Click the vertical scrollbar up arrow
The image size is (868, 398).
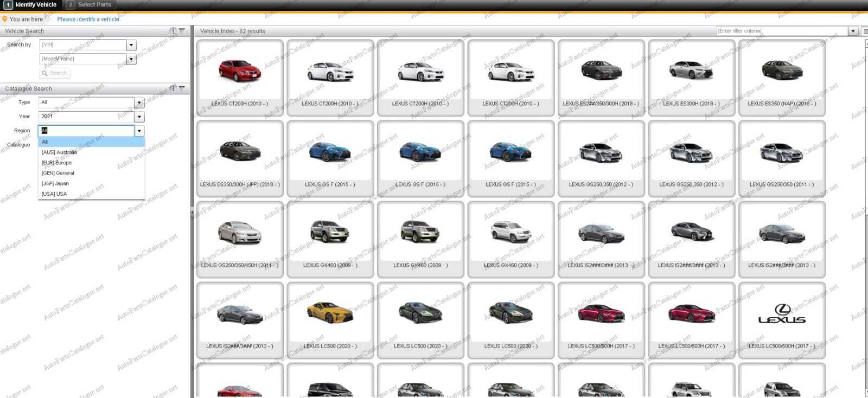point(866,43)
